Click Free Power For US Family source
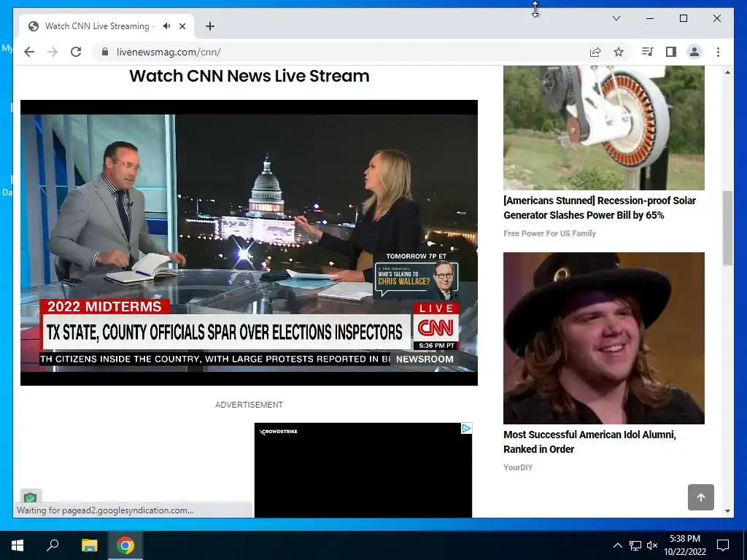The image size is (747, 560). (x=549, y=233)
